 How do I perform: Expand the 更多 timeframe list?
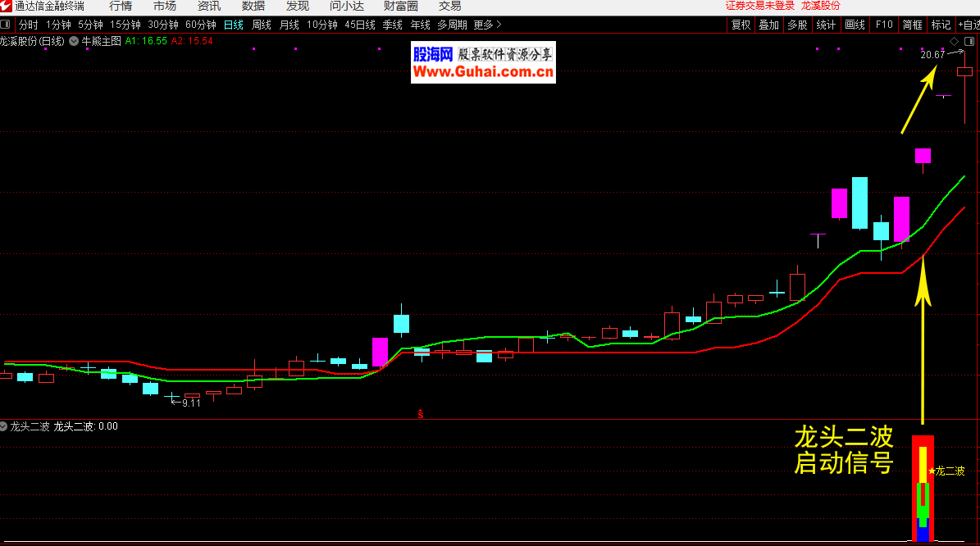coord(487,25)
